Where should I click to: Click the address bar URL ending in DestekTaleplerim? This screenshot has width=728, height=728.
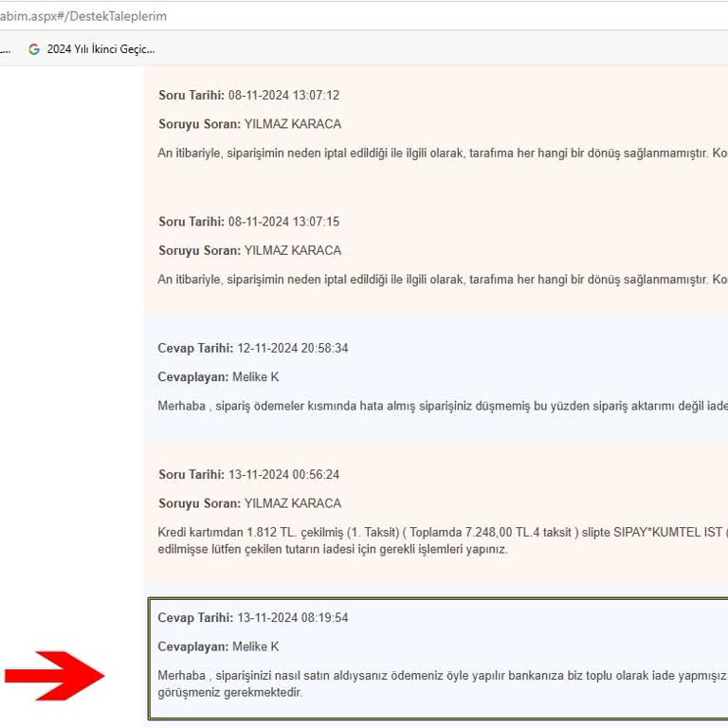[x=83, y=16]
